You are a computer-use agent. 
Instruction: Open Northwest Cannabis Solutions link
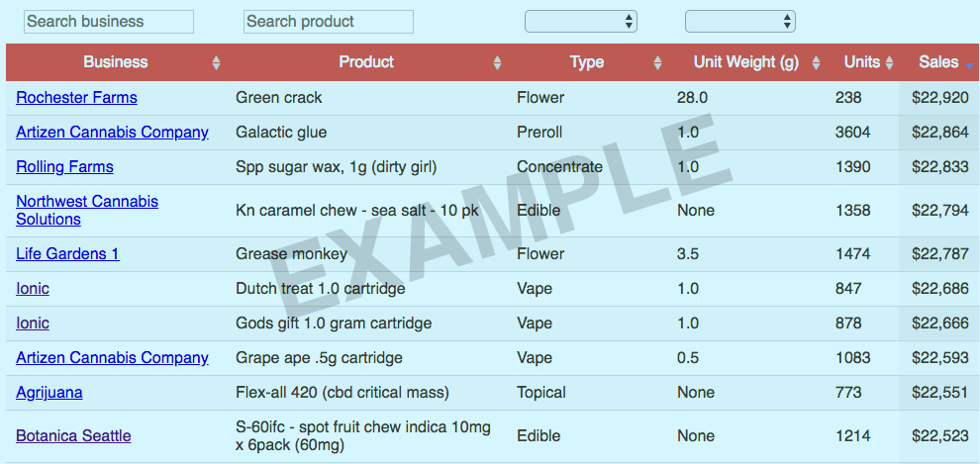[87, 211]
